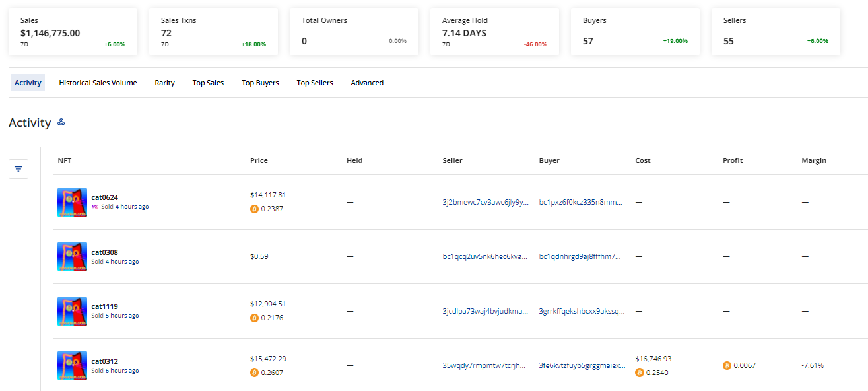This screenshot has height=391, width=868.
Task: Open buyer address bc1qdnhrgd9aj8fffhm7
Action: click(580, 256)
